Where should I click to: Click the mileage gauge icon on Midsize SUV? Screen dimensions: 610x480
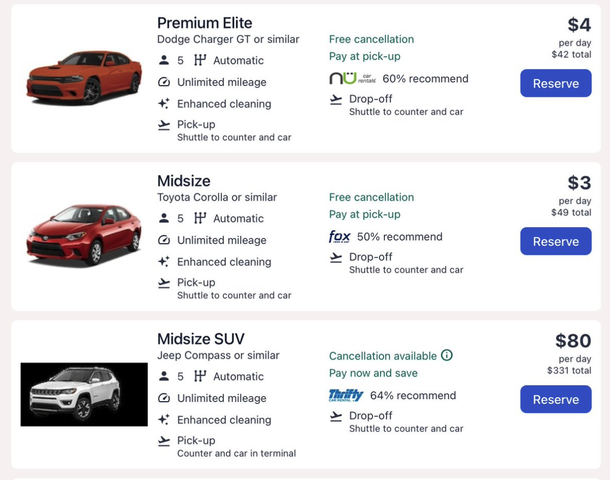tap(164, 398)
